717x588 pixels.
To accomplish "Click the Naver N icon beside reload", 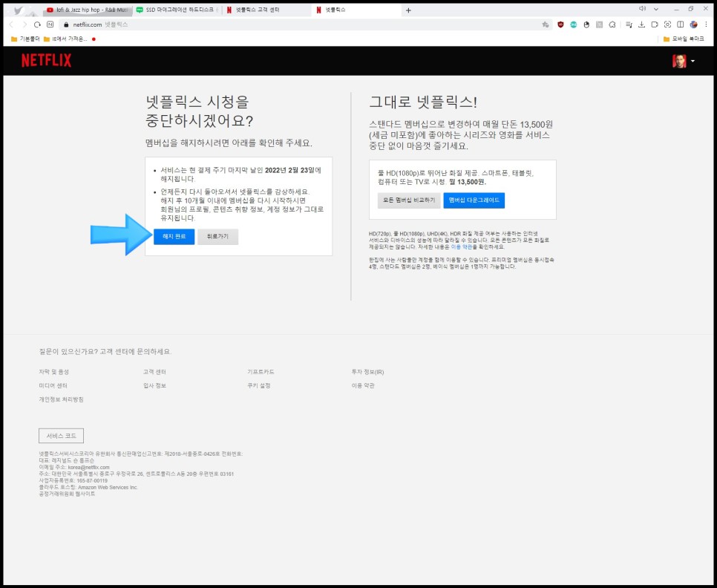I will point(50,24).
